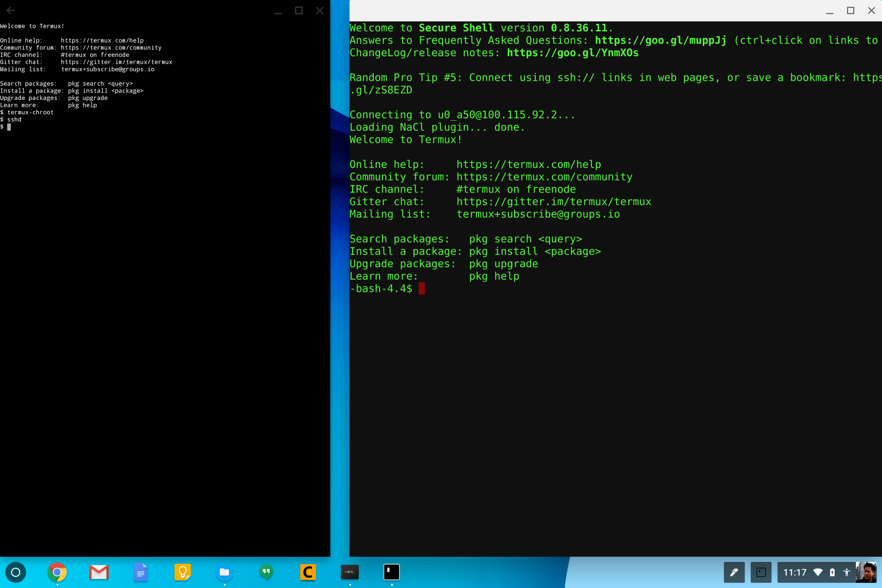This screenshot has width=882, height=588.
Task: Maximize the Termux window
Action: [299, 11]
